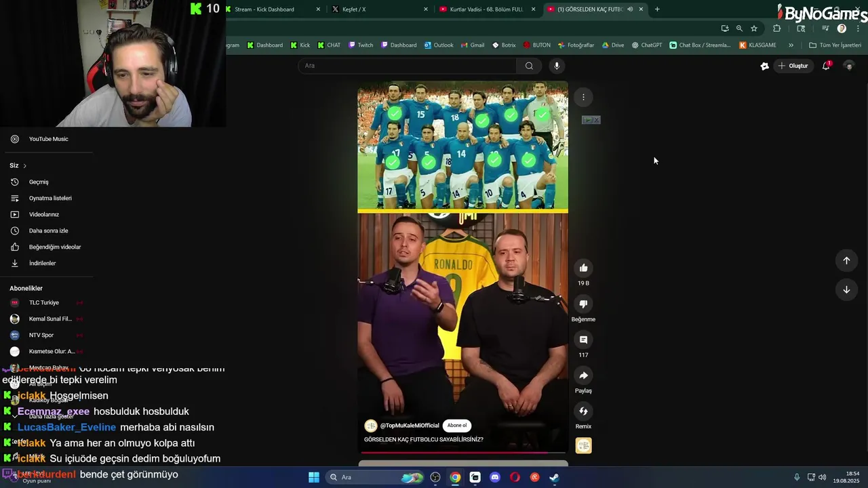Open the Windows Start menu
This screenshot has height=488, width=868.
pos(314,477)
